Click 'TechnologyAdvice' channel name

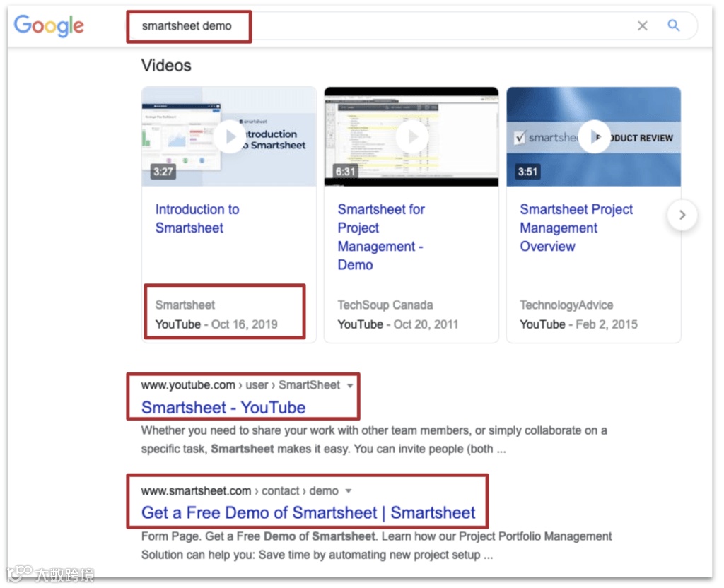pos(566,305)
